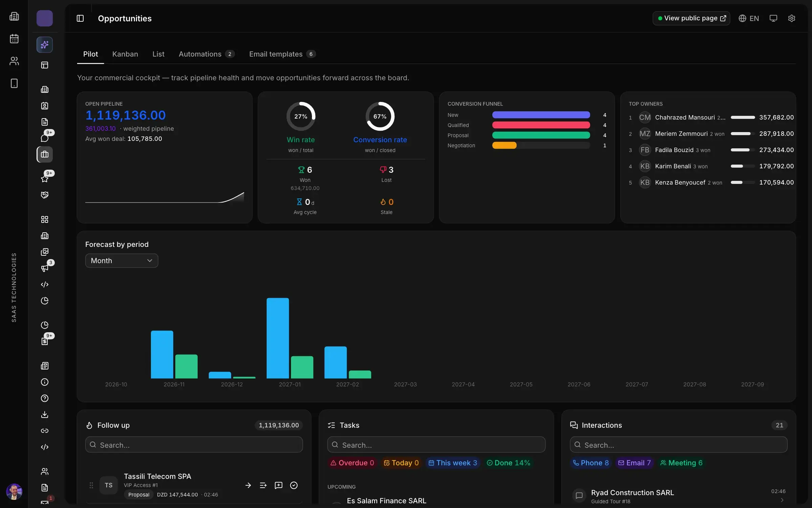Open the Email templates tab
Screen dimensions: 812x508
(x=283, y=54)
